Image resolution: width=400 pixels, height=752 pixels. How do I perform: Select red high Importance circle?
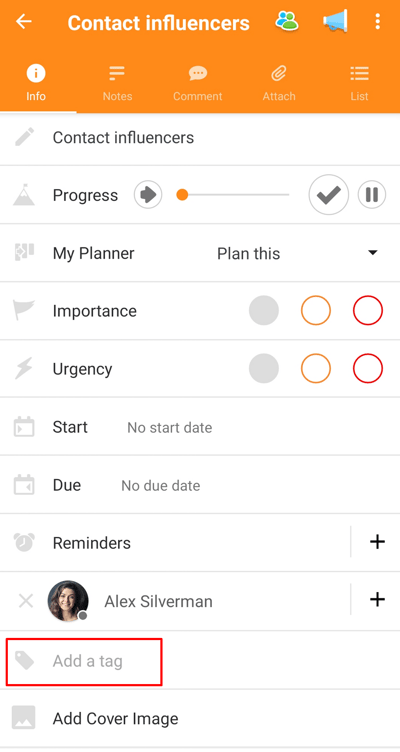[368, 310]
